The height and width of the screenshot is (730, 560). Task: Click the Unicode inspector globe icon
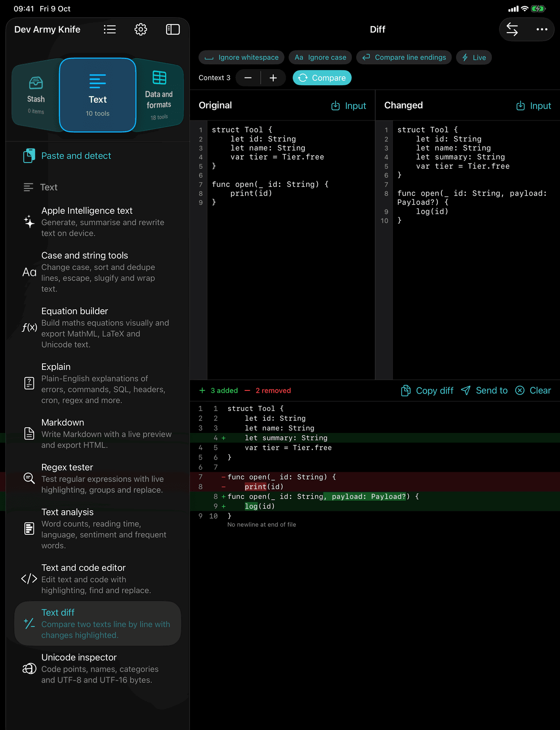pos(29,669)
